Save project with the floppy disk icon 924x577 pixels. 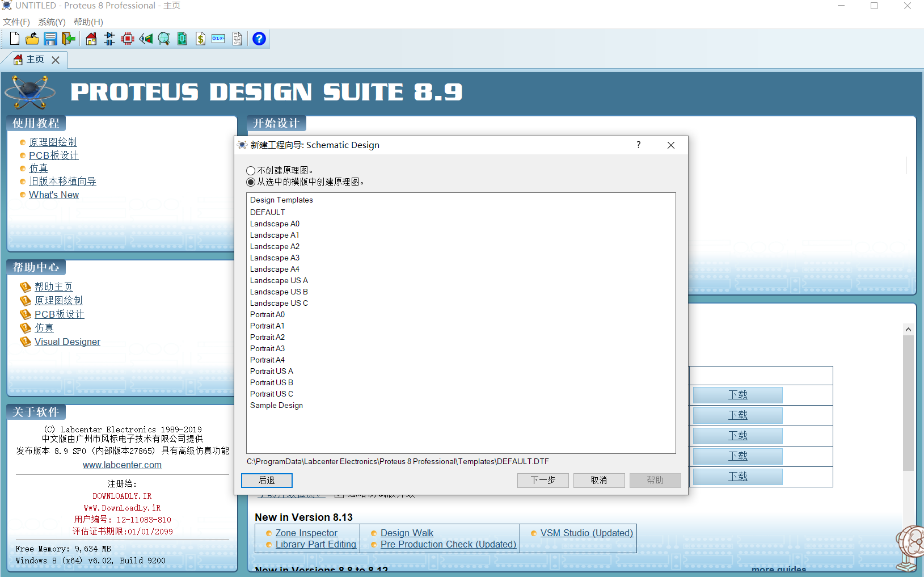pyautogui.click(x=50, y=39)
